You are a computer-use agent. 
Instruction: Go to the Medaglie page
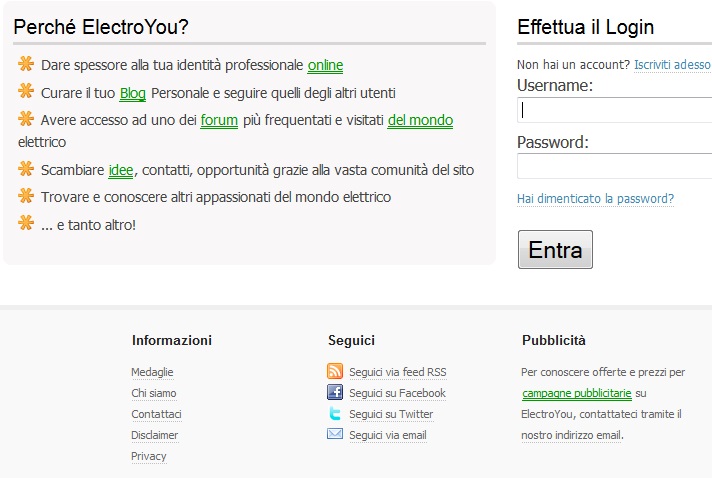coord(152,372)
